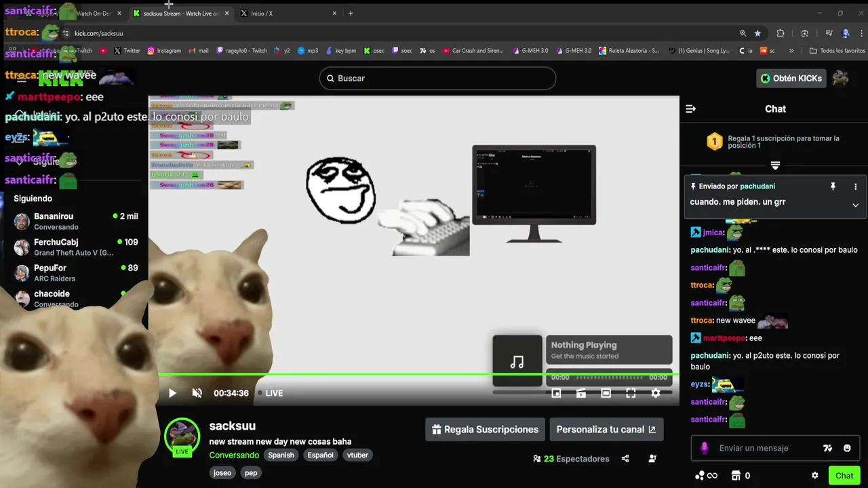
Task: Click eyzs username in chat
Action: point(700,384)
